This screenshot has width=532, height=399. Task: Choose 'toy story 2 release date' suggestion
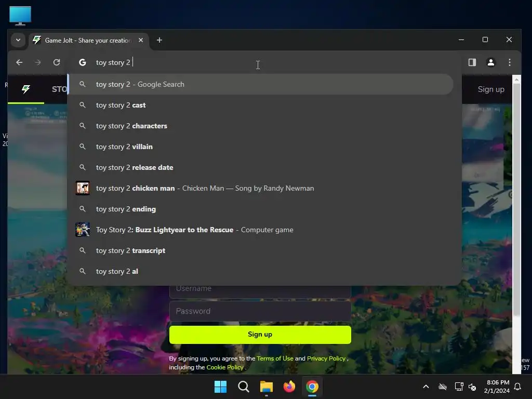click(261, 167)
